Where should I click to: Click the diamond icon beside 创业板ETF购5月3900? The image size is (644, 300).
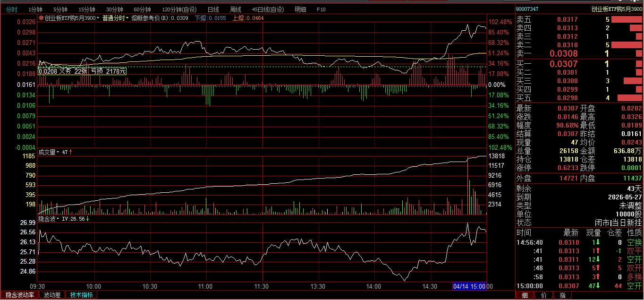pyautogui.click(x=41, y=18)
